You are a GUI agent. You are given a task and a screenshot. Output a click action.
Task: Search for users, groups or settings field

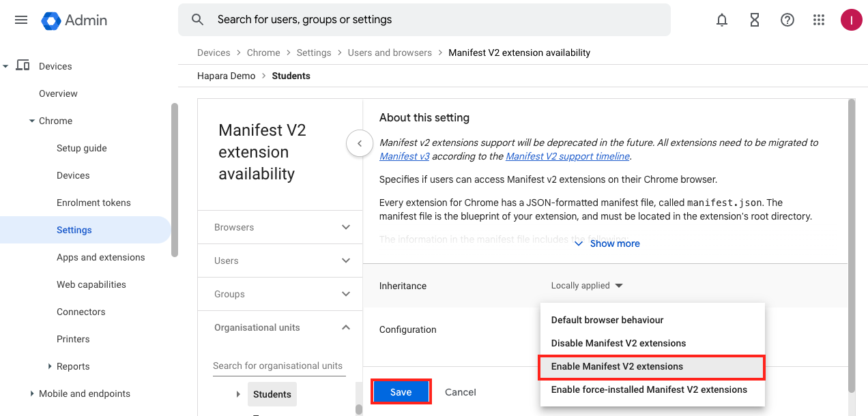424,20
